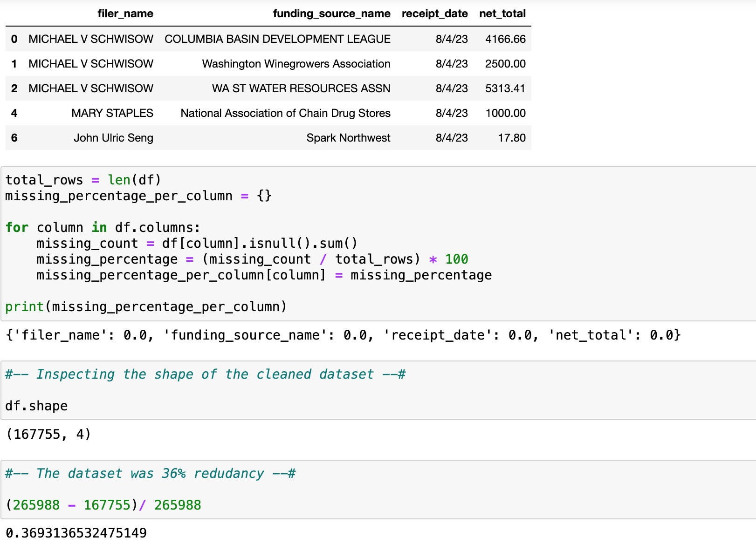The width and height of the screenshot is (756, 558).
Task: Select the Spark Northwest funding source cell
Action: pyautogui.click(x=348, y=138)
